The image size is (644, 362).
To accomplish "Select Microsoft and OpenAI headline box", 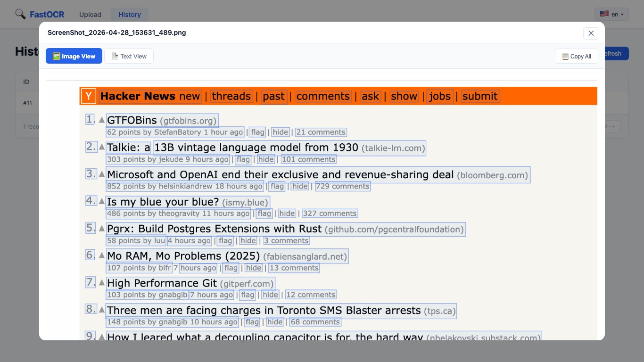I will click(x=318, y=175).
